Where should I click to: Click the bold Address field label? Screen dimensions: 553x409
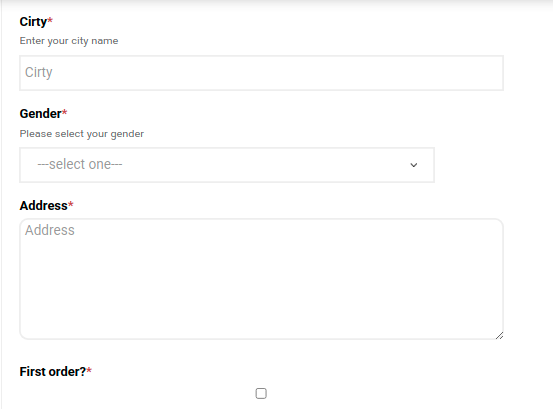click(43, 206)
